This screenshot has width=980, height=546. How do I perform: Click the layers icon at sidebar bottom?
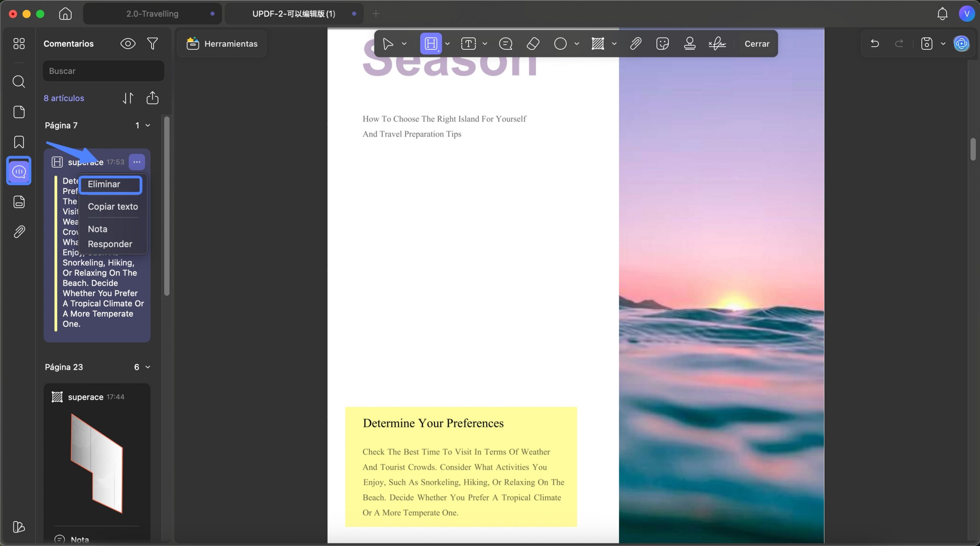click(x=19, y=527)
